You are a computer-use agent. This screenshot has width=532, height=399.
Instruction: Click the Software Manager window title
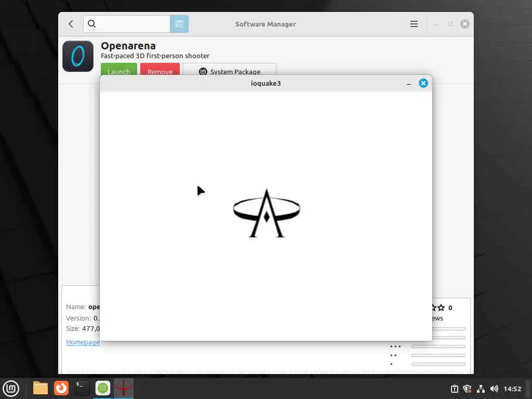point(265,24)
